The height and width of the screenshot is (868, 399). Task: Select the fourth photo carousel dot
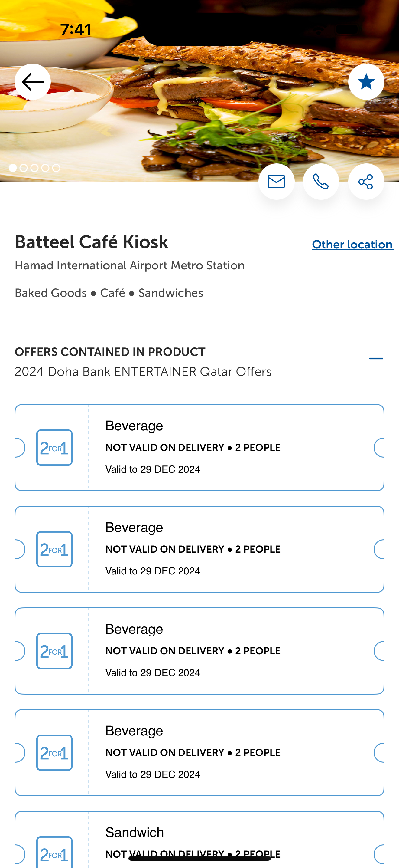[45, 168]
